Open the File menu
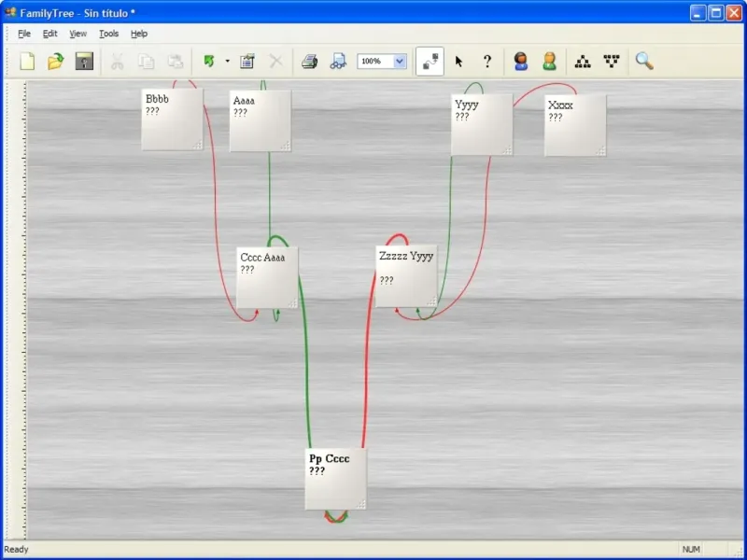The width and height of the screenshot is (747, 560). [24, 34]
